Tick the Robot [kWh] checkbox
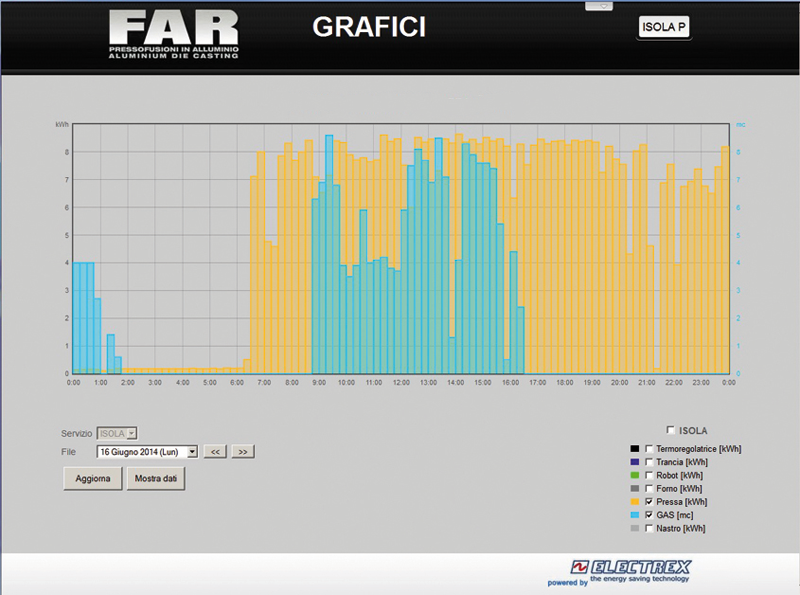This screenshot has height=595, width=800. [649, 475]
